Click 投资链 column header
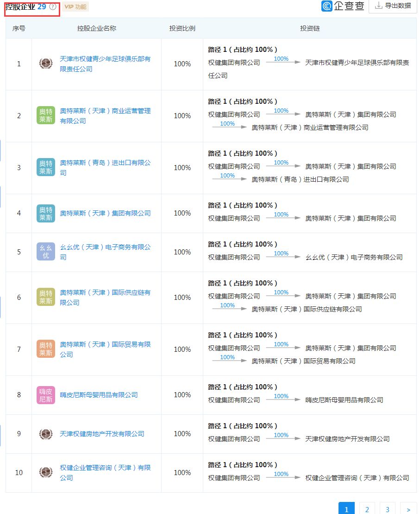The width and height of the screenshot is (420, 514). [x=310, y=28]
